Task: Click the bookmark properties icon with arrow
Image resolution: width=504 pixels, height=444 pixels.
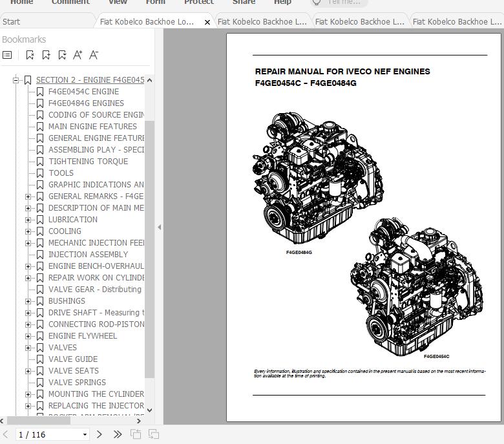Action: click(x=62, y=55)
